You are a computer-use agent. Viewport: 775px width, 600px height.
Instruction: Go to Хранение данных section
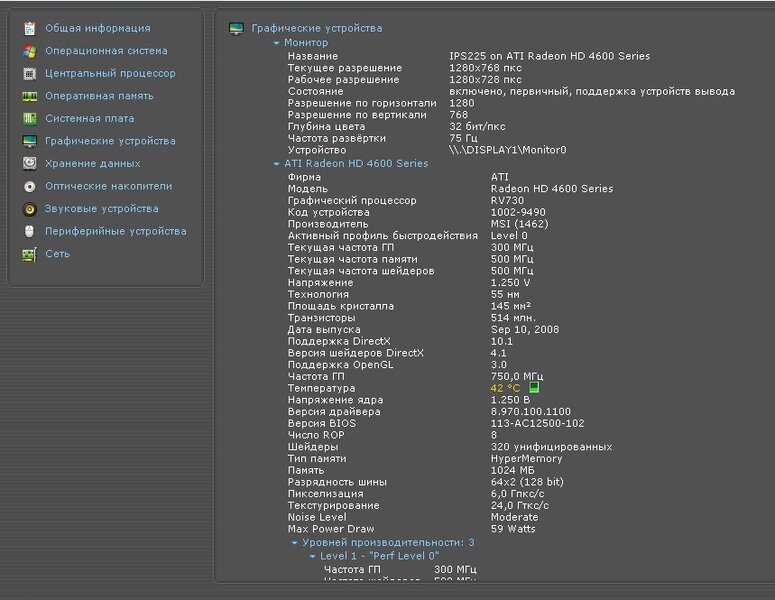pos(92,164)
